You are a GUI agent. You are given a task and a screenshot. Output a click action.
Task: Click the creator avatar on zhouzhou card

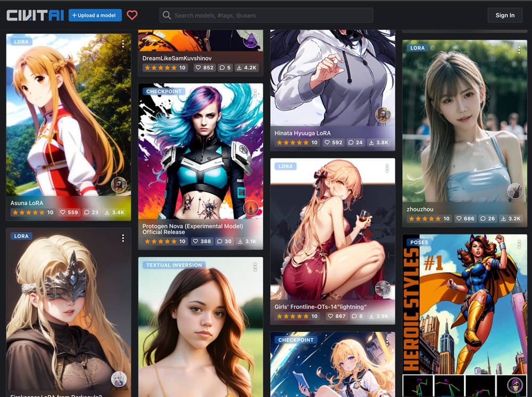[x=514, y=191]
